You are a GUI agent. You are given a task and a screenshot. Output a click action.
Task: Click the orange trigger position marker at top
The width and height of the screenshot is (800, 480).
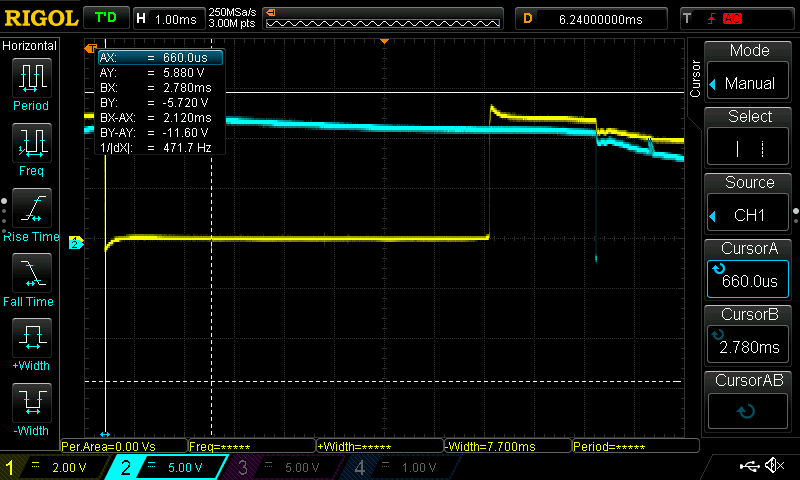click(x=385, y=41)
